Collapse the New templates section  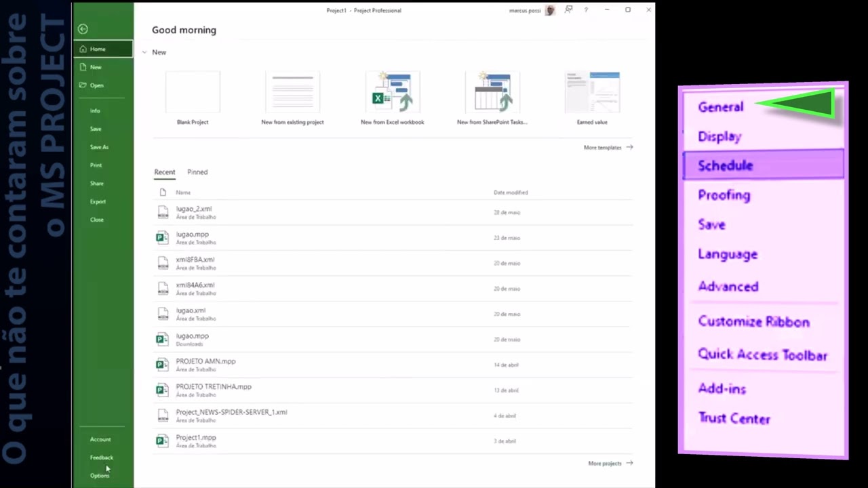(144, 52)
